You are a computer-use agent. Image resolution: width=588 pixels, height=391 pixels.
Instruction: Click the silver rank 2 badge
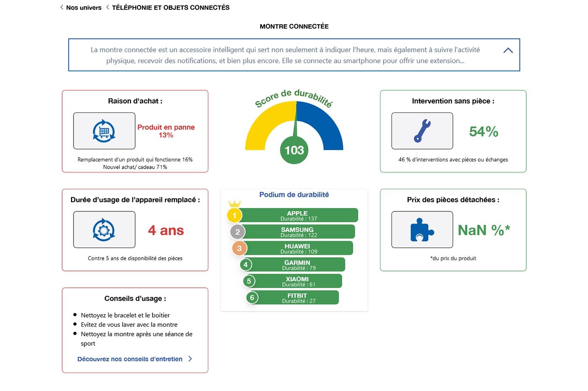[x=238, y=232]
